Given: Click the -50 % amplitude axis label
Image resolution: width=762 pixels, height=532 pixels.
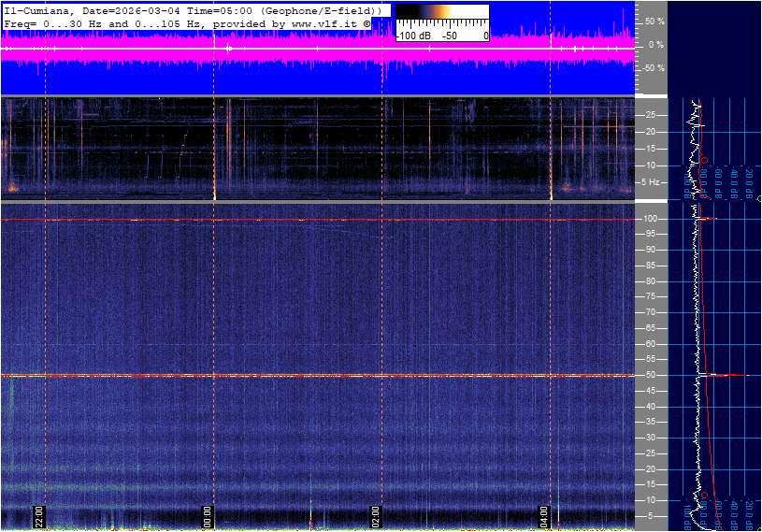Looking at the screenshot, I should coord(653,68).
